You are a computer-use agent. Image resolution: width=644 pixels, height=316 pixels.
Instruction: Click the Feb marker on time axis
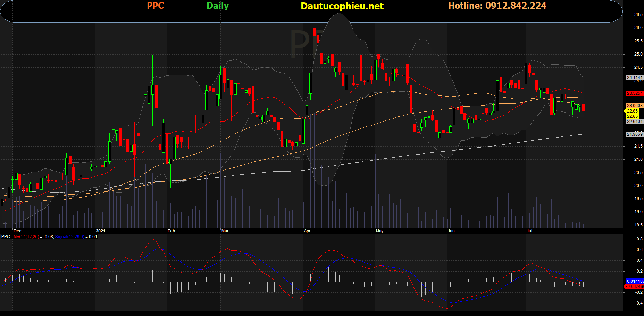[x=171, y=231]
